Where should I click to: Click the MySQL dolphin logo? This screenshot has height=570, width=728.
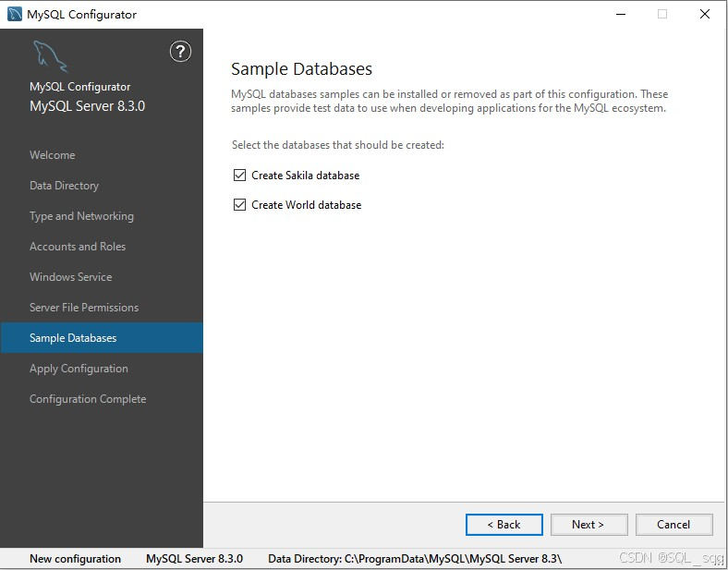tap(50, 56)
